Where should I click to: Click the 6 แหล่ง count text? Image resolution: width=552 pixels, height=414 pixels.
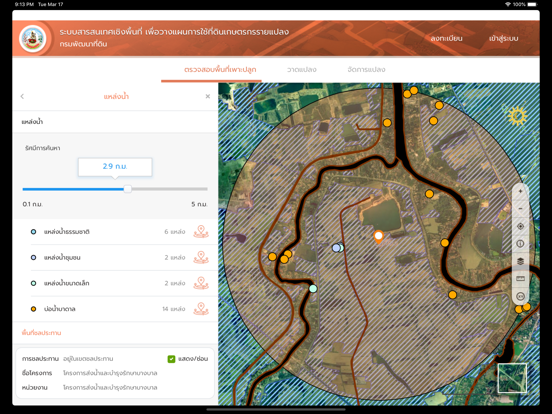(x=175, y=232)
